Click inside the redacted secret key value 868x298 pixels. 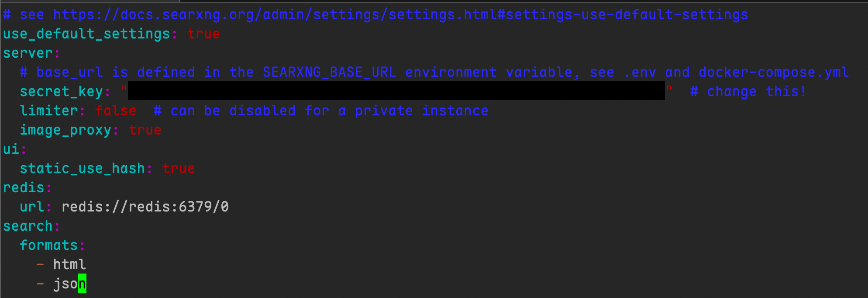point(396,91)
